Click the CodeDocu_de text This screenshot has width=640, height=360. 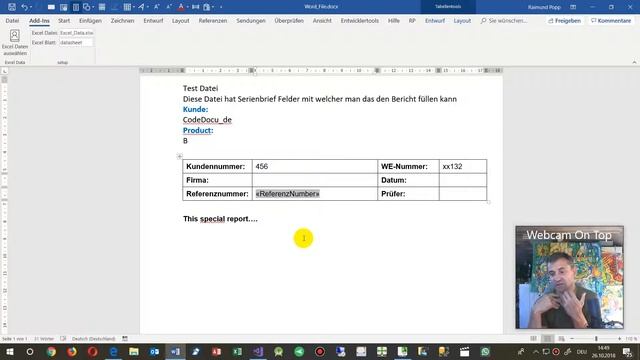pos(207,120)
